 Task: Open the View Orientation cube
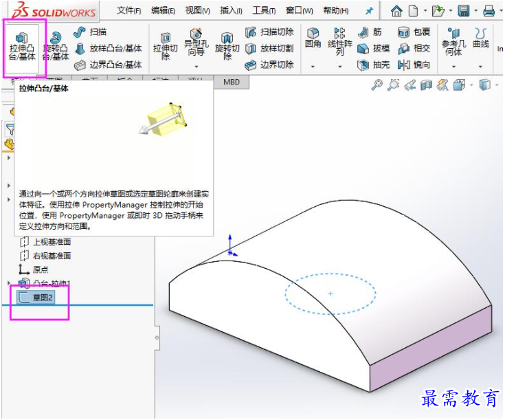pyautogui.click(x=459, y=85)
